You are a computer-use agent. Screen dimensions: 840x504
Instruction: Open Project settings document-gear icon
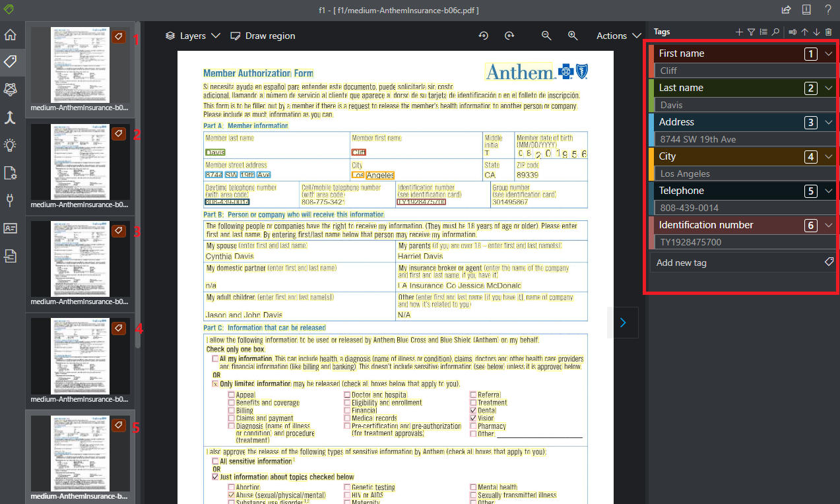11,173
